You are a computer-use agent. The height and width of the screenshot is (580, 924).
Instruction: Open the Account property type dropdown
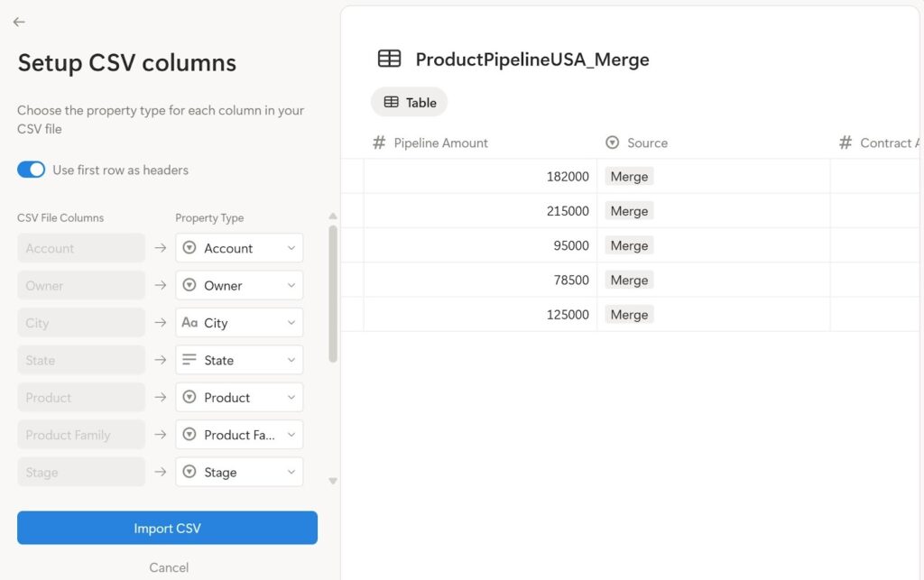(x=291, y=247)
